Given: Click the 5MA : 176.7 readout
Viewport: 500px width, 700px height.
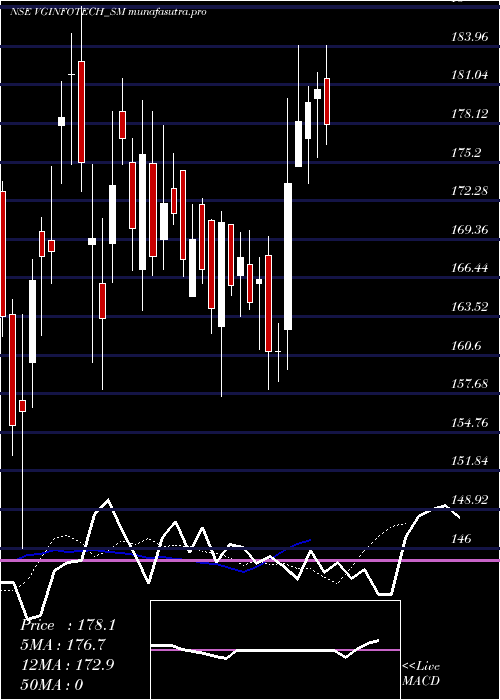Looking at the screenshot, I should 65,645.
